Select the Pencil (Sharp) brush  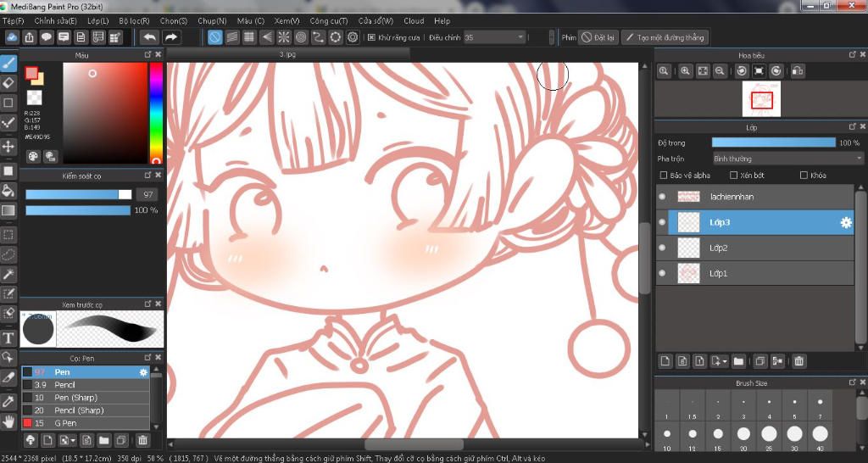coord(86,410)
